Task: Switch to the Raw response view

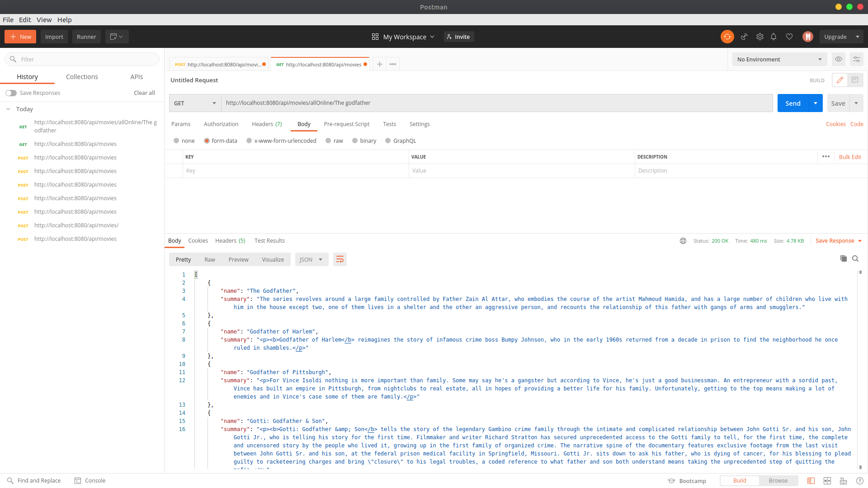Action: [210, 259]
